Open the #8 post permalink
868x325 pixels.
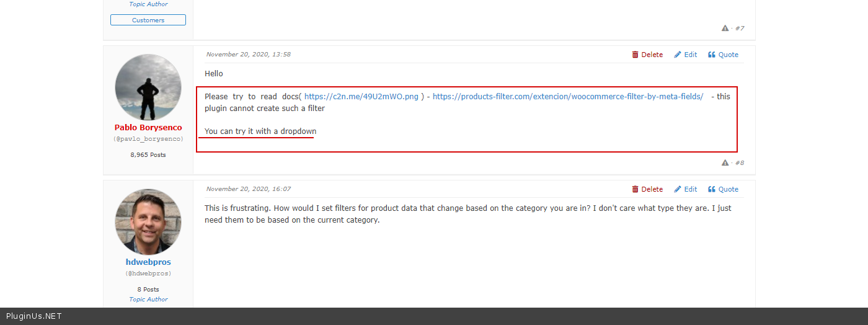pyautogui.click(x=740, y=163)
